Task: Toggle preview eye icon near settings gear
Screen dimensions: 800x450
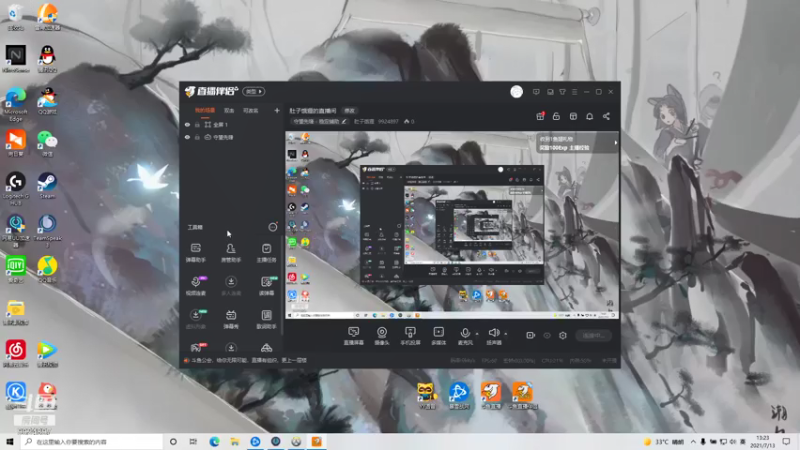Action: (x=547, y=335)
